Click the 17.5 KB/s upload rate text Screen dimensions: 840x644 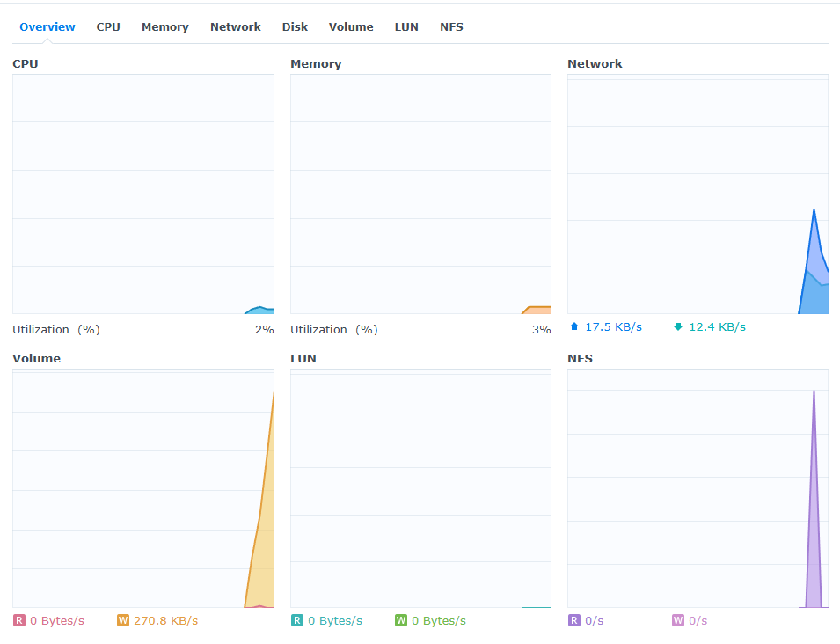613,326
